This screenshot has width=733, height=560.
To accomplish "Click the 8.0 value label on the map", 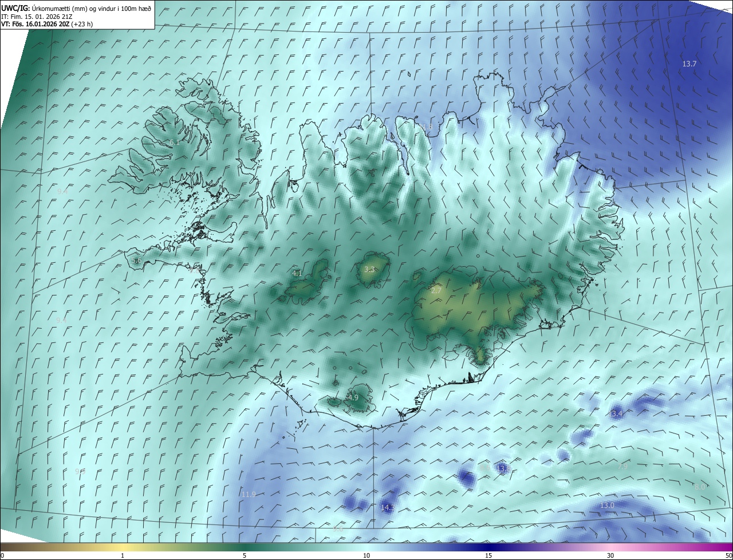I will (x=700, y=487).
